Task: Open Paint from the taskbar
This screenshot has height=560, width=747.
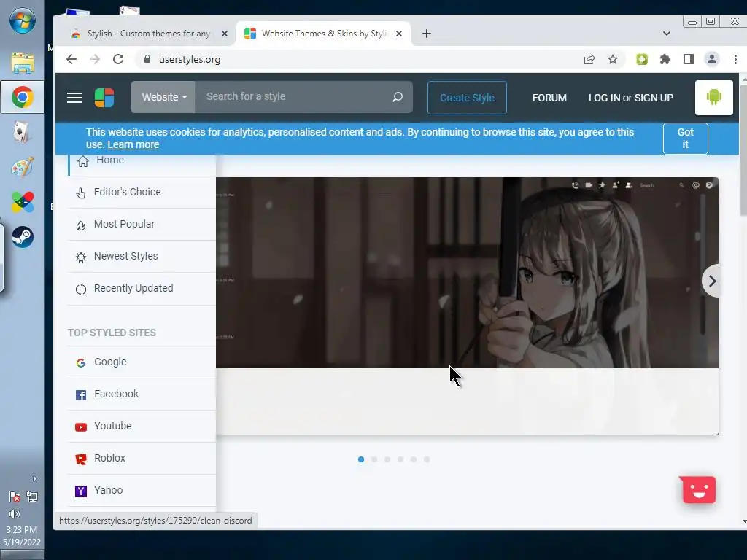Action: (23, 167)
